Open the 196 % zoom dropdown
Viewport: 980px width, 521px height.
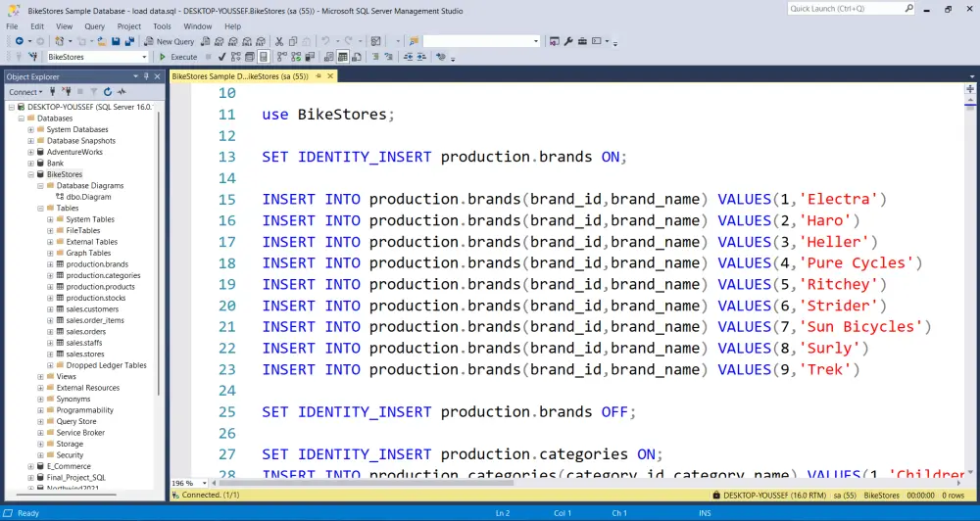(x=205, y=483)
